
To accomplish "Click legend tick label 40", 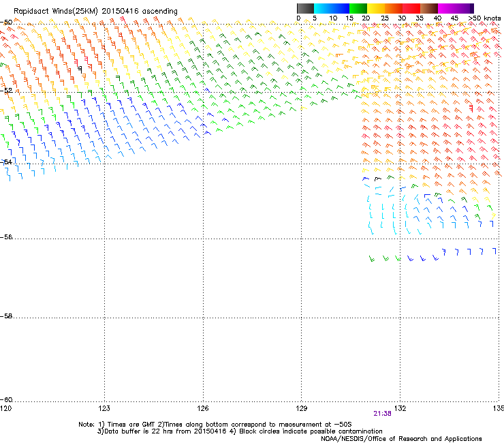I will [x=437, y=18].
